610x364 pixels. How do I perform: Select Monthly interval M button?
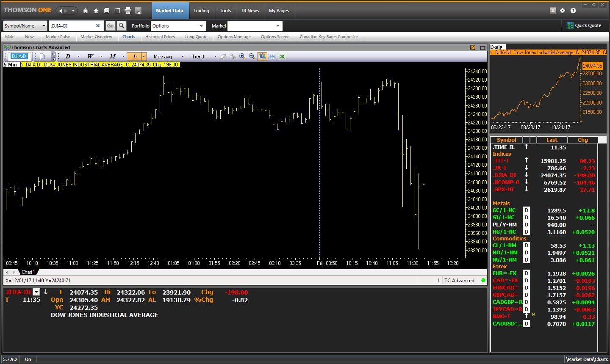tap(113, 56)
